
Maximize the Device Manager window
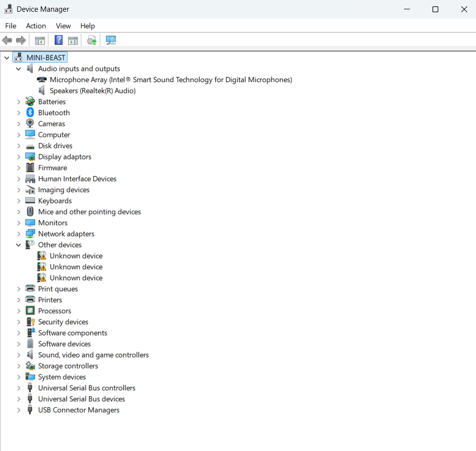point(435,9)
